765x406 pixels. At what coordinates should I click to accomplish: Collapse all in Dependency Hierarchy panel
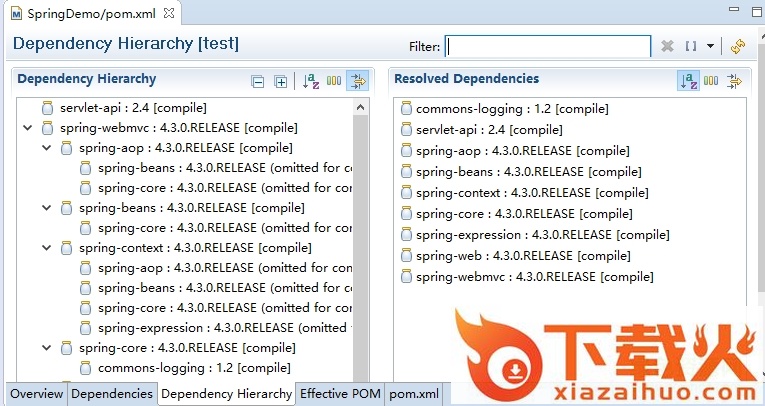pyautogui.click(x=258, y=82)
